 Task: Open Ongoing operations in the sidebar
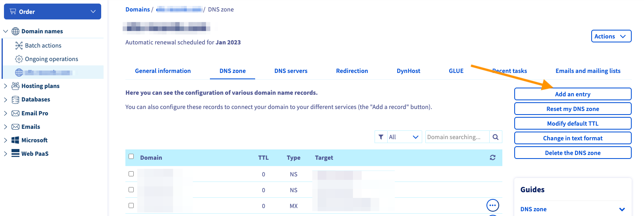tap(52, 59)
